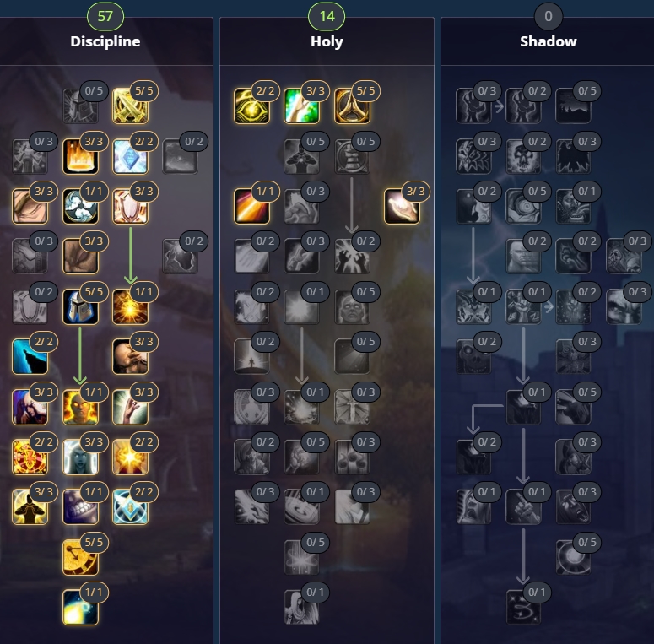Click the skull talent 0/2 in Shadow second row
This screenshot has width=654, height=644.
tap(523, 156)
